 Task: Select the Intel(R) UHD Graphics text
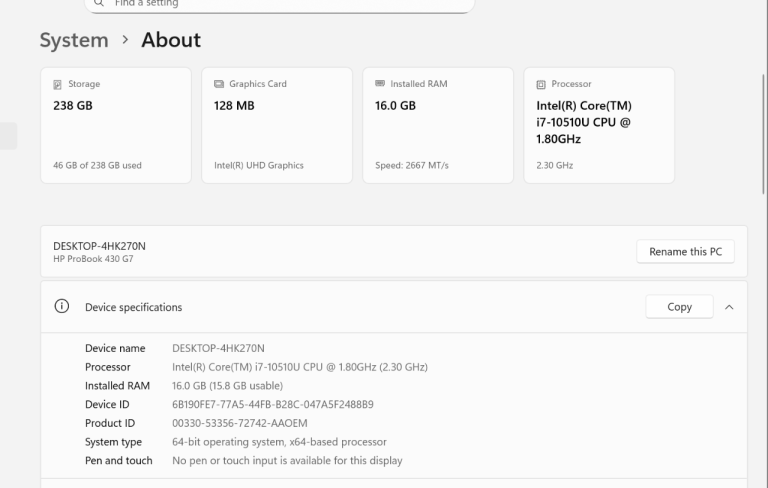click(x=258, y=166)
